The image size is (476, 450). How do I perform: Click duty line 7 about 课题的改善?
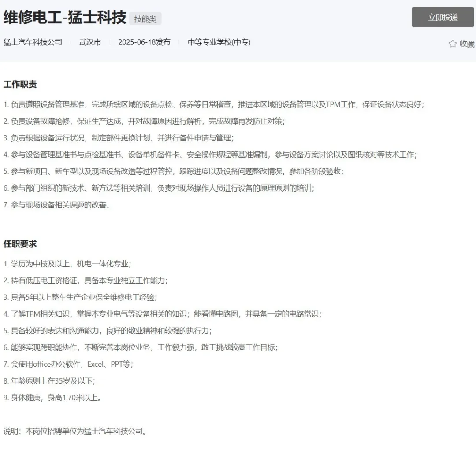(x=56, y=205)
